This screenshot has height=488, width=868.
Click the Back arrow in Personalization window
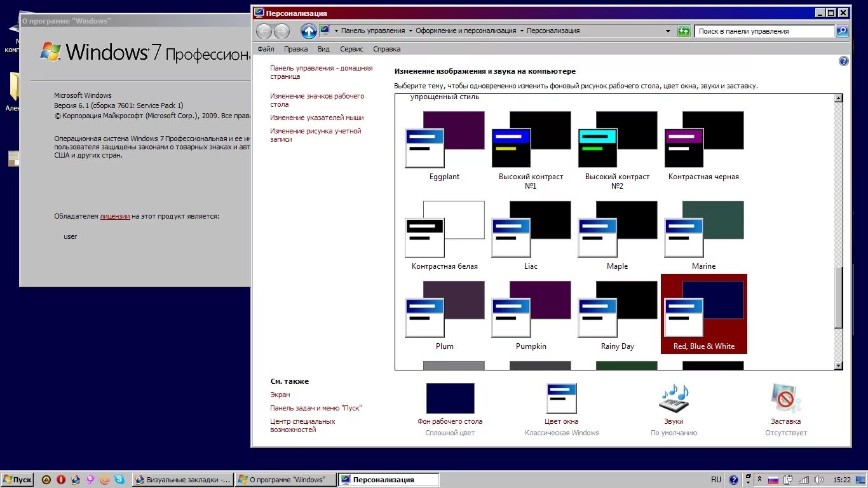pyautogui.click(x=264, y=30)
